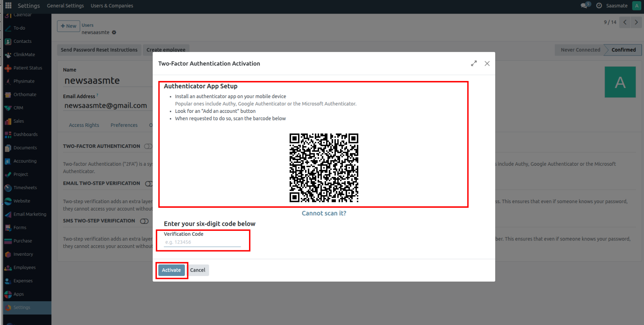The width and height of the screenshot is (644, 325).
Task: Click the activities clock icon
Action: 599,5
